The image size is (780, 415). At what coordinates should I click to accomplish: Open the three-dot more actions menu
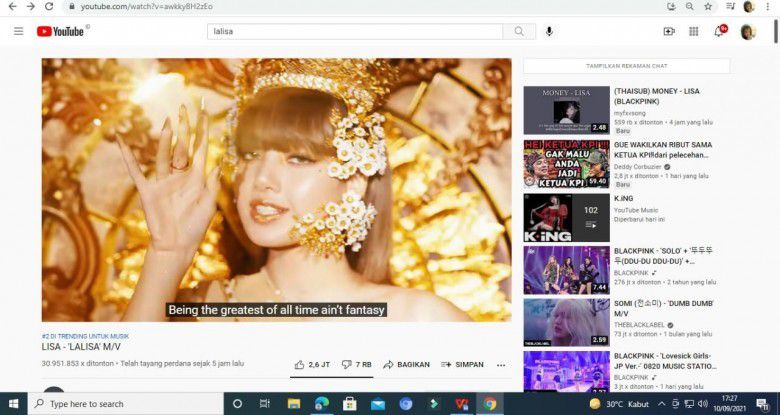coord(501,365)
